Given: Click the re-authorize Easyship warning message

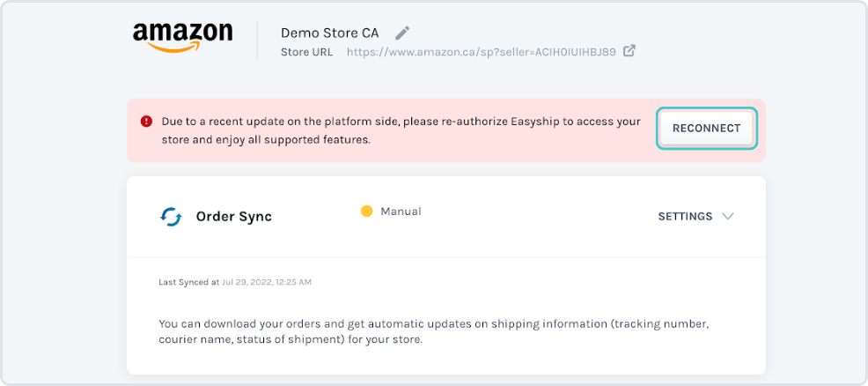Looking at the screenshot, I should pyautogui.click(x=401, y=130).
